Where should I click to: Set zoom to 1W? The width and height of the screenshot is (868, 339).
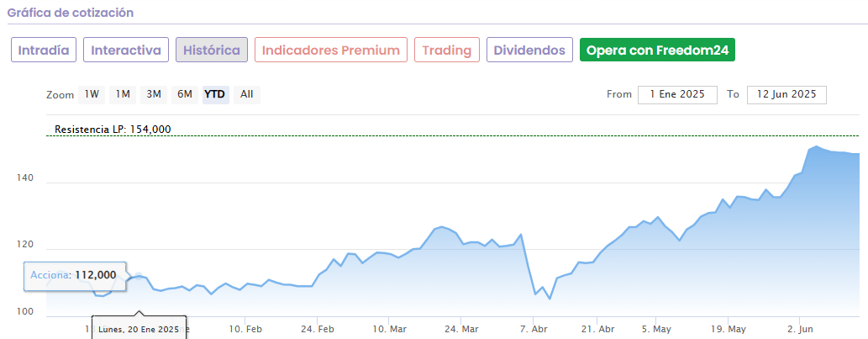92,94
